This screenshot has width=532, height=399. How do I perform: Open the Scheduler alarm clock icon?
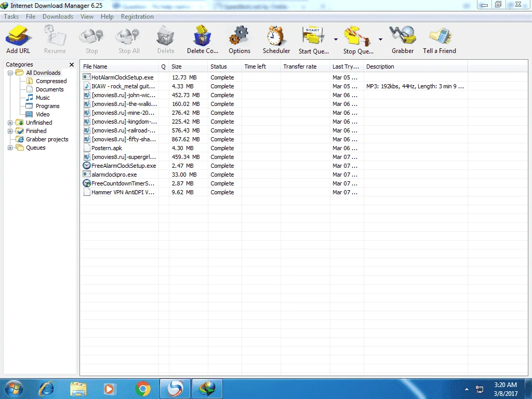tap(275, 36)
